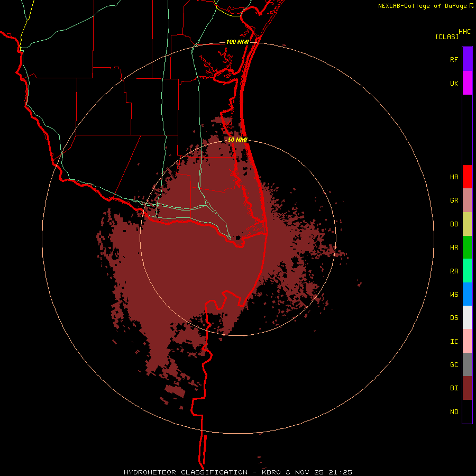The image size is (476, 476).
Task: Click the [CLAS] units label
Action: pos(447,36)
